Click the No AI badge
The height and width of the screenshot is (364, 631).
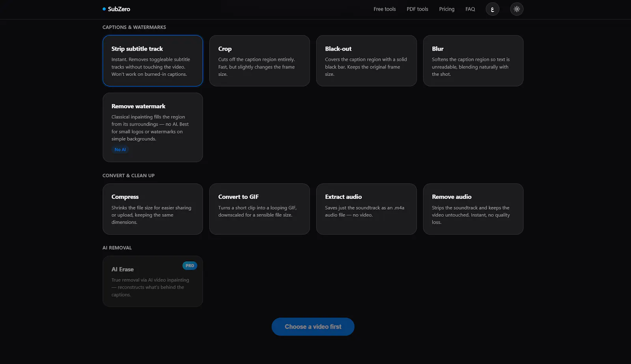click(120, 150)
